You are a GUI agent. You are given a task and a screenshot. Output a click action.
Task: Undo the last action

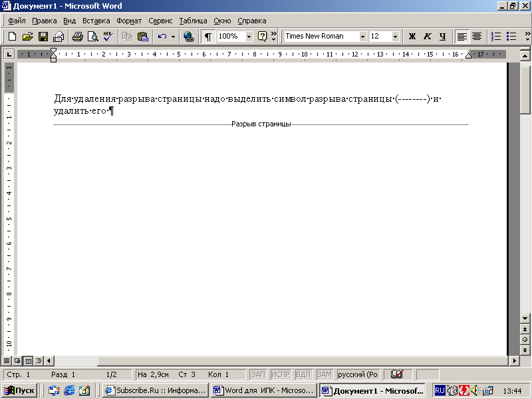pos(162,37)
